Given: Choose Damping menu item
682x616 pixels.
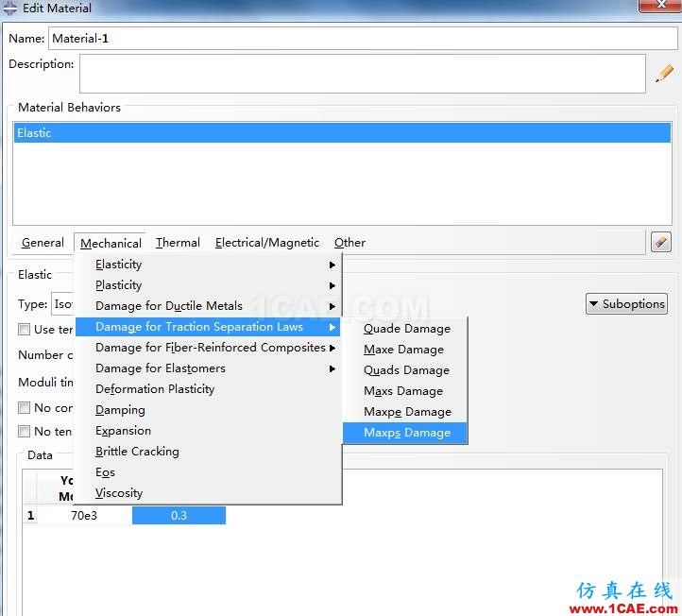Looking at the screenshot, I should [208, 410].
